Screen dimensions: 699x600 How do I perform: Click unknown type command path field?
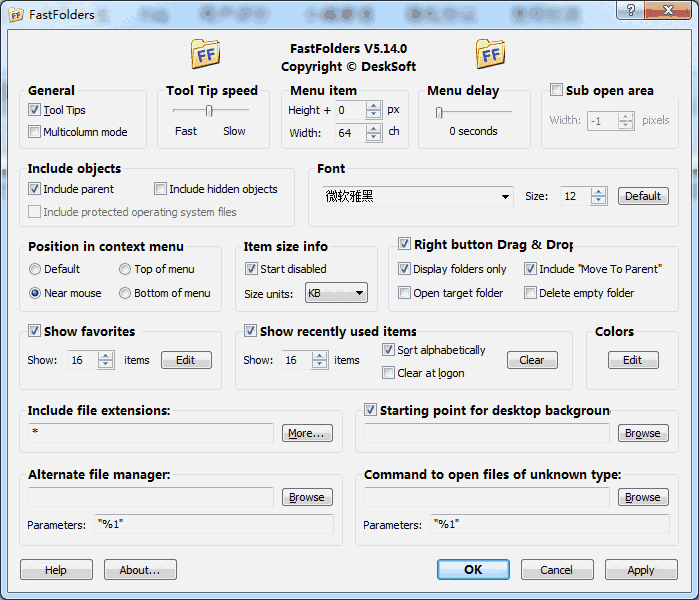click(x=487, y=497)
